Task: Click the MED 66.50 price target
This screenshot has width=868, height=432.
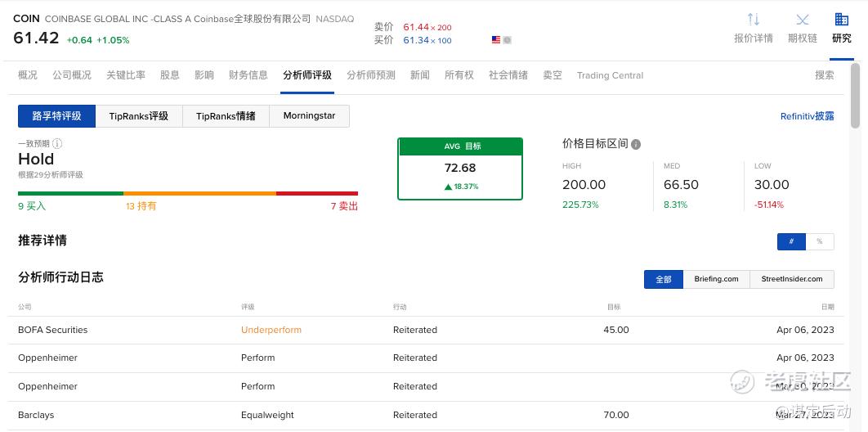Action: point(682,185)
